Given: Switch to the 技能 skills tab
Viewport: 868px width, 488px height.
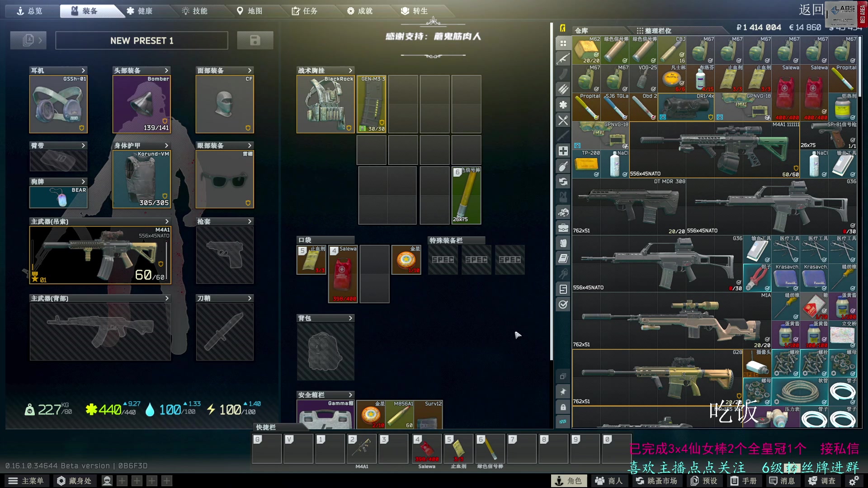Looking at the screenshot, I should click(x=195, y=11).
